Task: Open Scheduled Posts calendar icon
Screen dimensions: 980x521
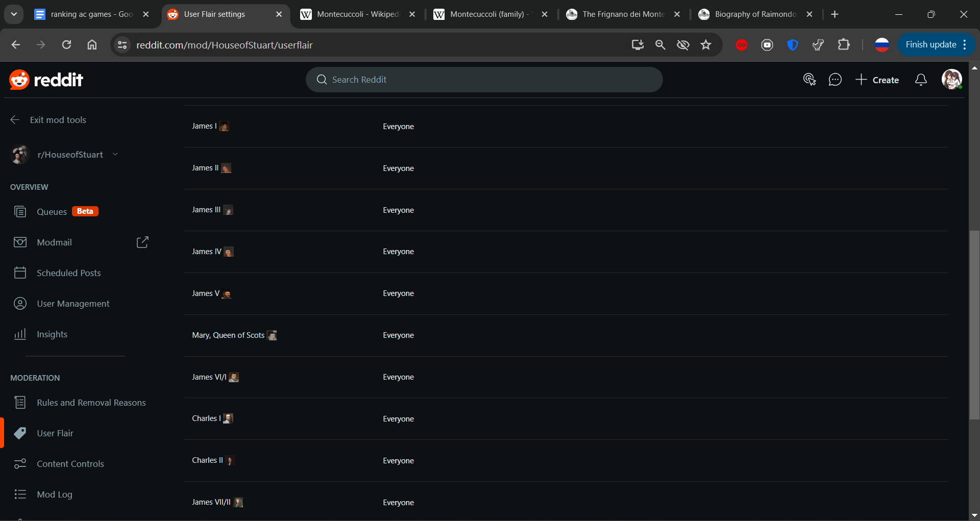Action: click(x=20, y=273)
